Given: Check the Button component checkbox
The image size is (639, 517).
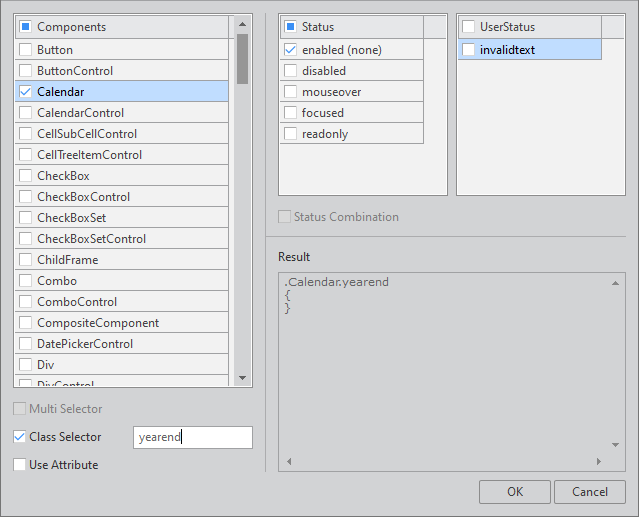Looking at the screenshot, I should tap(25, 49).
